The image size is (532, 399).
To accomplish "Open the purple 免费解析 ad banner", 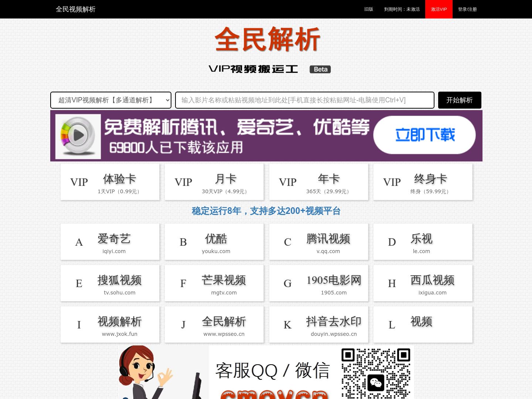I will click(266, 136).
